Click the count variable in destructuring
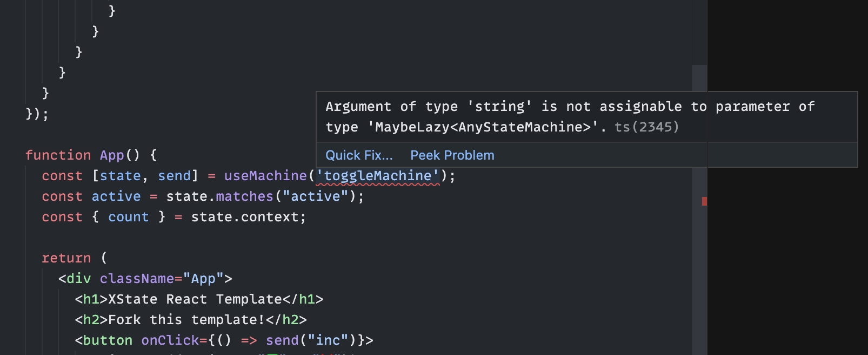Screen dimensions: 868x355 tap(128, 217)
